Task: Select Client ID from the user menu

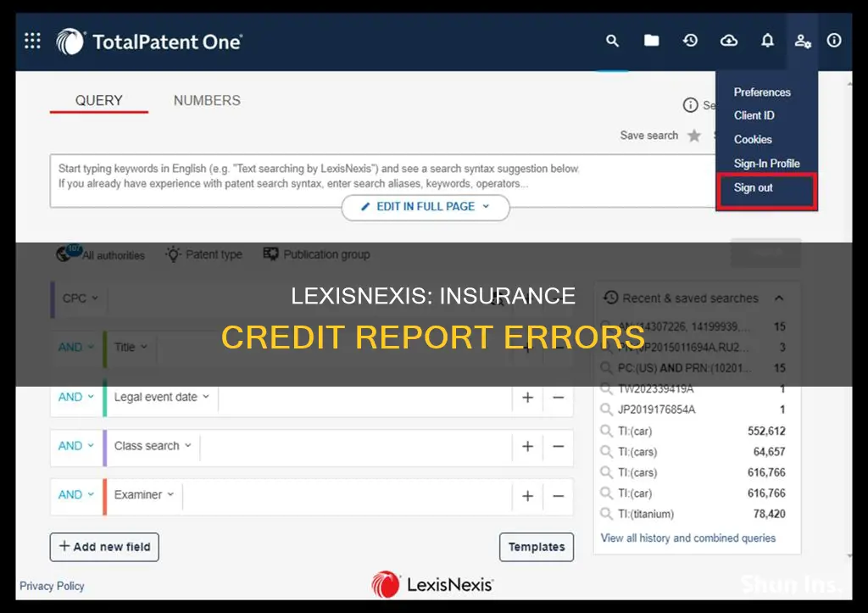Action: point(754,115)
